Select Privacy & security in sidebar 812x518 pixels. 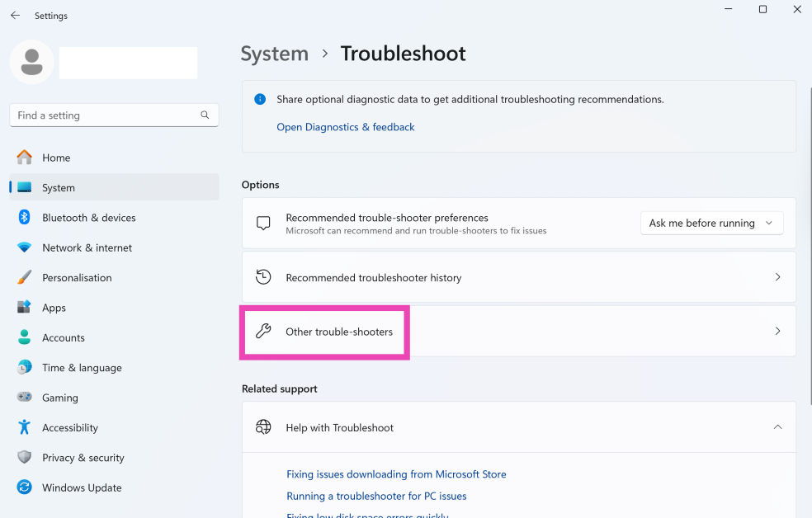point(83,458)
